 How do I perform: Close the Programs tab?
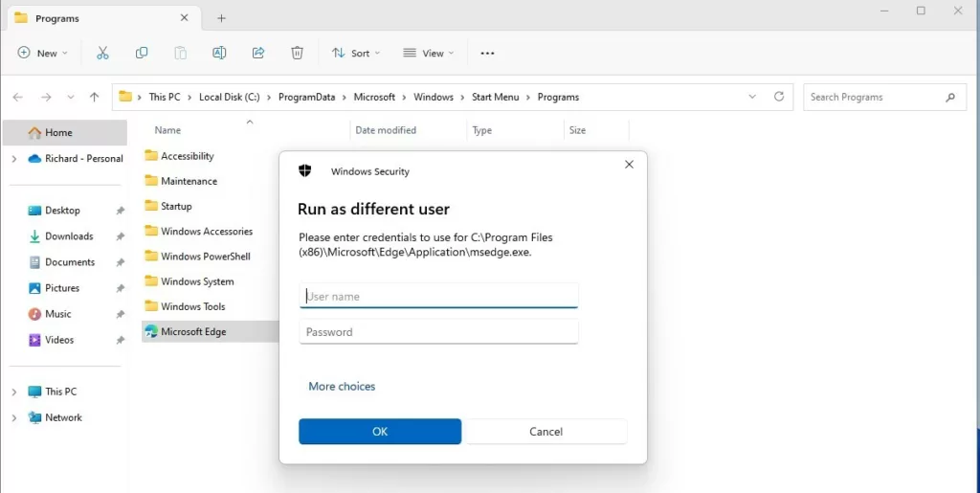pyautogui.click(x=185, y=18)
